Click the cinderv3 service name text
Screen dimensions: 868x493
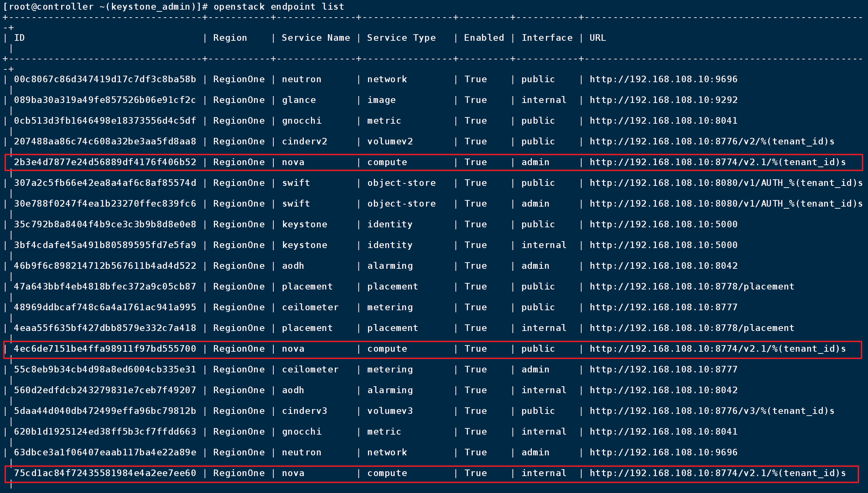pyautogui.click(x=304, y=411)
